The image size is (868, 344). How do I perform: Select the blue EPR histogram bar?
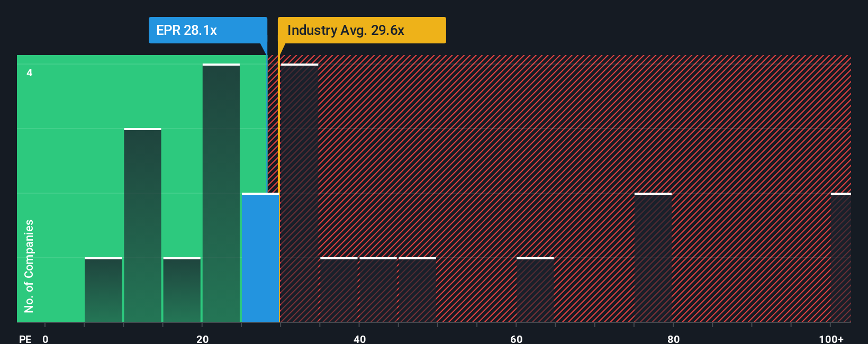(260, 258)
